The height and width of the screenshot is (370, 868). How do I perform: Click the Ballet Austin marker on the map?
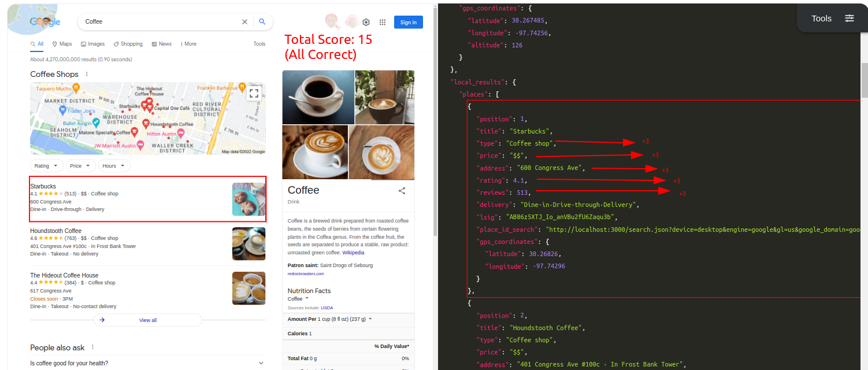click(96, 123)
